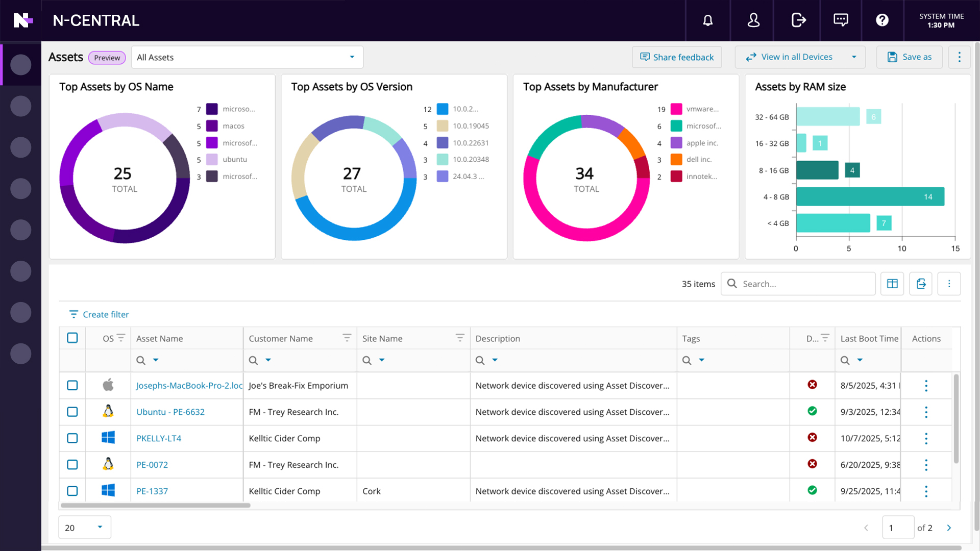Check the select-all checkbox in table header
This screenshot has height=551, width=980.
pos(72,338)
